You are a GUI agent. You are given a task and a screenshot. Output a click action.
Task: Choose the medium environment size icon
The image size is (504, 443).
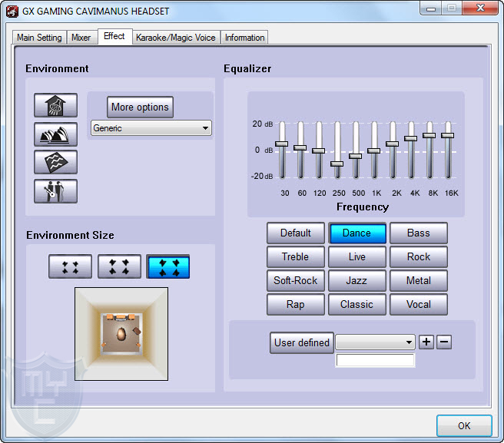119,266
